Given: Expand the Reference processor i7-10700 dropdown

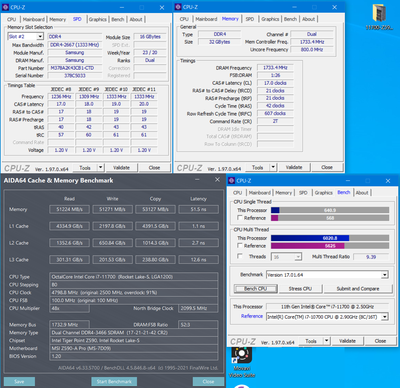Looking at the screenshot, I should tap(385, 317).
